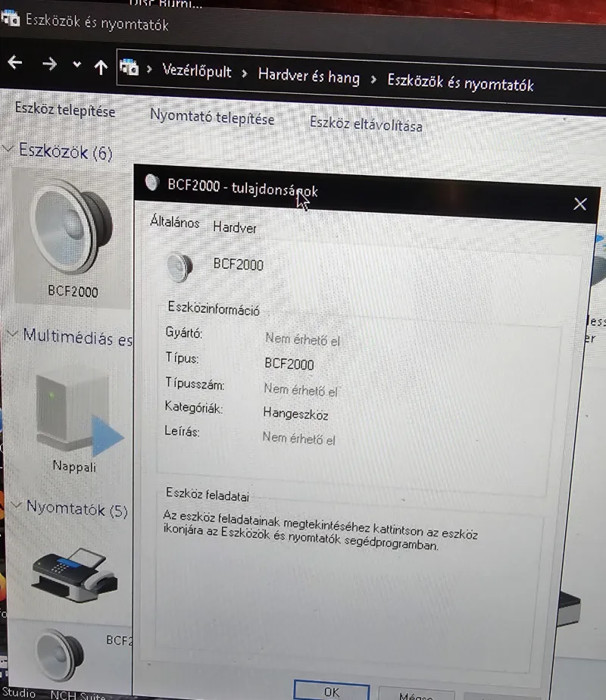The height and width of the screenshot is (700, 606).
Task: Click Eszköz telepítése in the toolbar
Action: coord(65,111)
